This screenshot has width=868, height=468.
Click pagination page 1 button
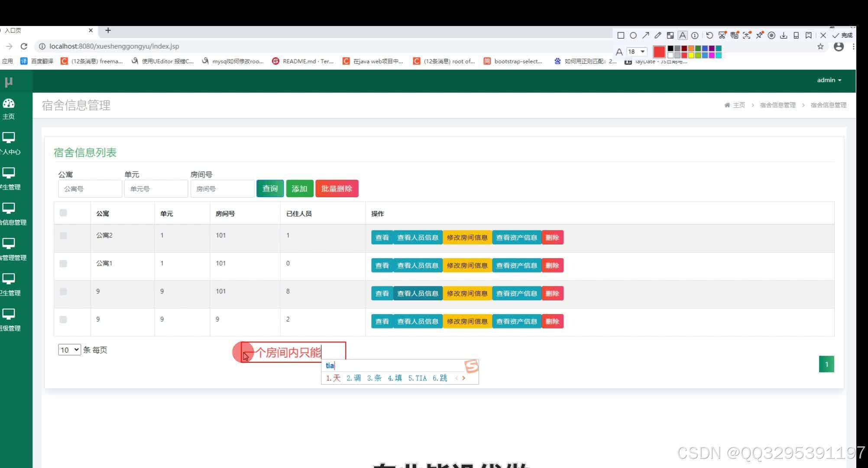tap(826, 364)
